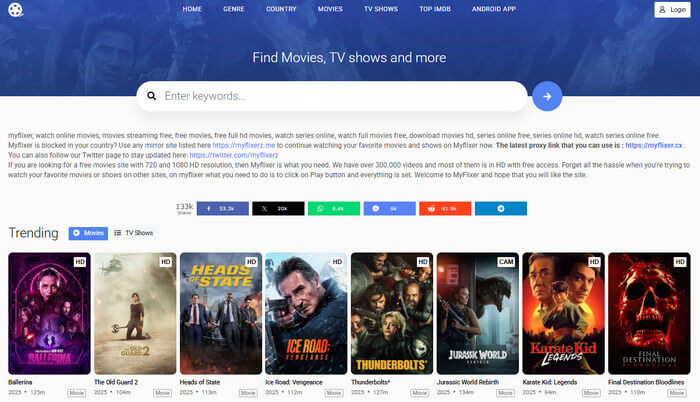Click the blue search arrow button
Screen dimensions: 700x402
(x=547, y=96)
